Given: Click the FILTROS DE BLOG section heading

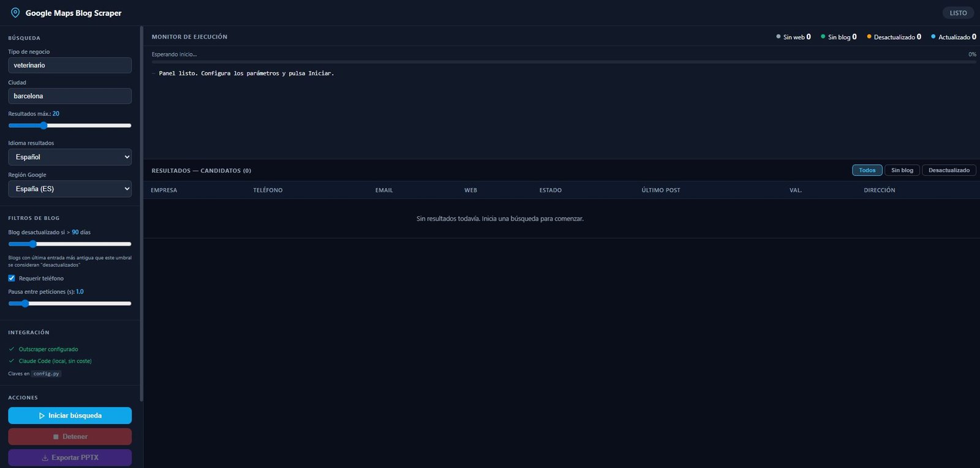Looking at the screenshot, I should click(x=34, y=218).
